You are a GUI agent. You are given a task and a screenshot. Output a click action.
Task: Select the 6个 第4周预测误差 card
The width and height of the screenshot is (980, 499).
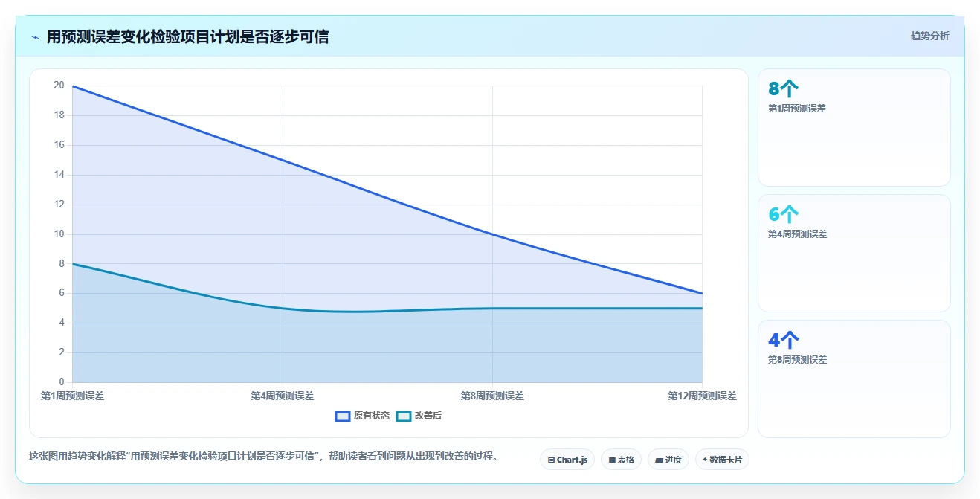pyautogui.click(x=854, y=253)
